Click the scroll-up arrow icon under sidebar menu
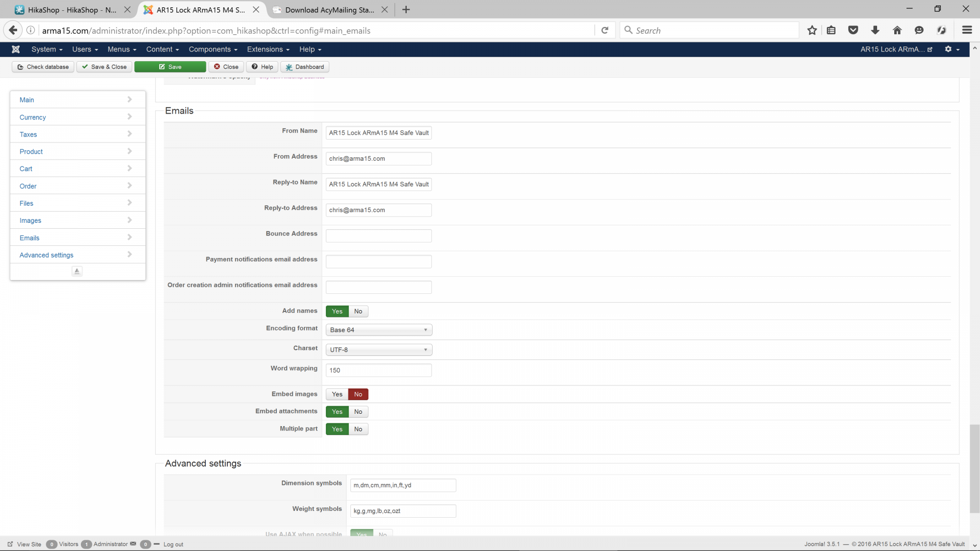The height and width of the screenshot is (551, 980). 77,271
